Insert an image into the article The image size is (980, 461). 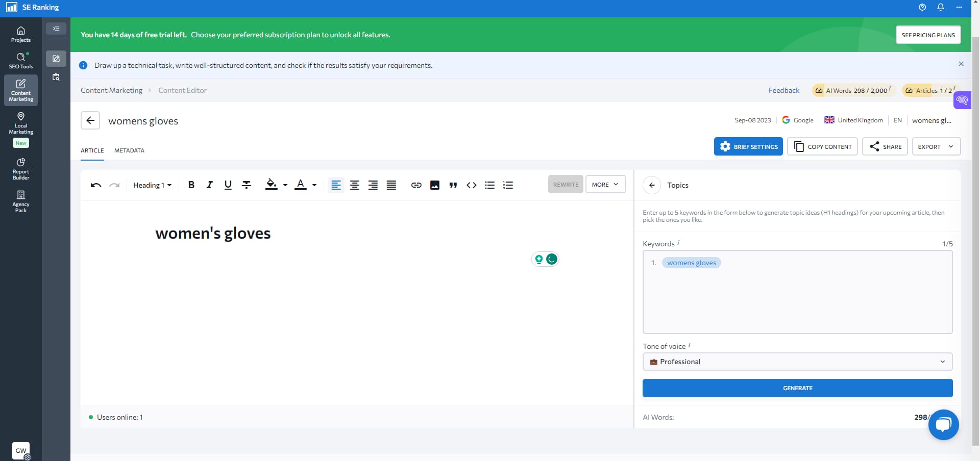[x=434, y=185]
